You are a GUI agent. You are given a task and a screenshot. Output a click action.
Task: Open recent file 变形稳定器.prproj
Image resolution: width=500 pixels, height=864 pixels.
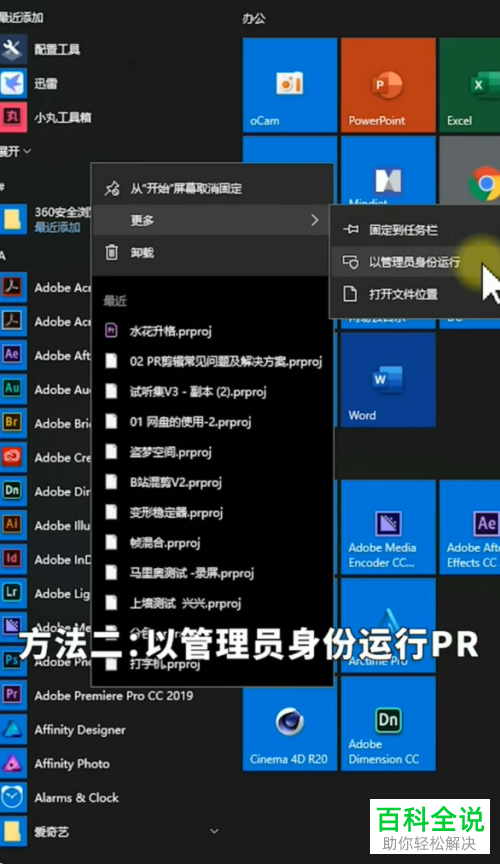tap(212, 513)
